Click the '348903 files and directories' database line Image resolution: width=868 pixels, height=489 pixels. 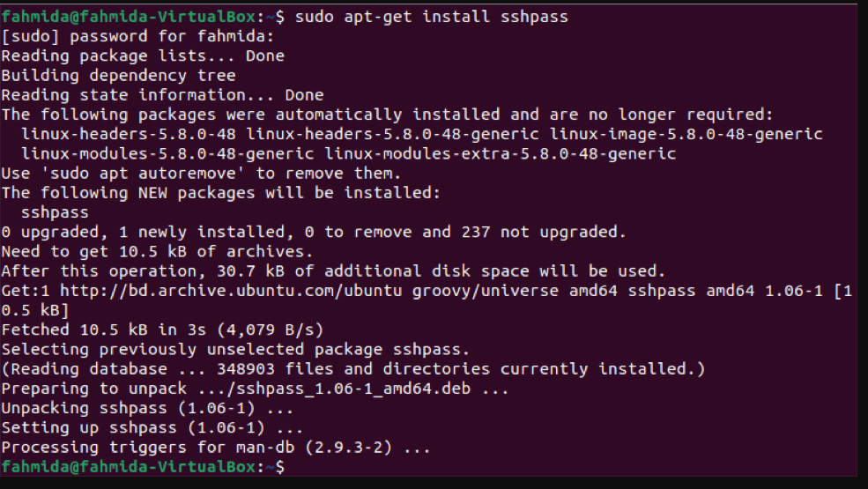[x=353, y=369]
